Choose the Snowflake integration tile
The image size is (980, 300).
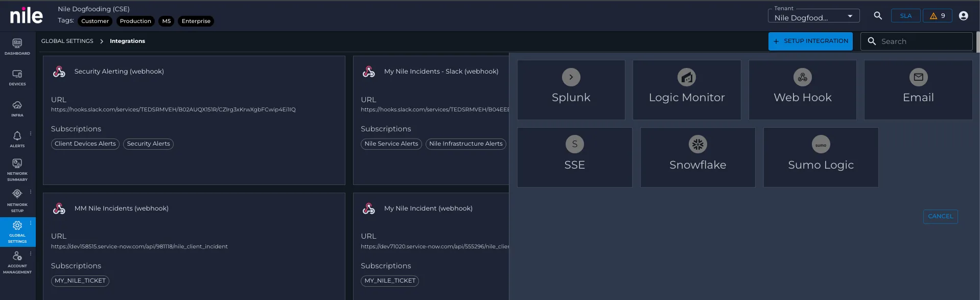click(x=698, y=157)
